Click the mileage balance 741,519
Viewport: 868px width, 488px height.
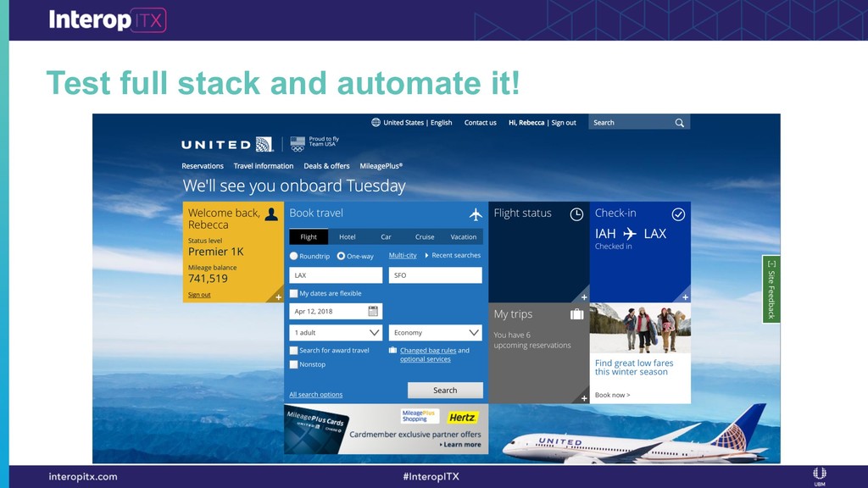click(x=209, y=279)
